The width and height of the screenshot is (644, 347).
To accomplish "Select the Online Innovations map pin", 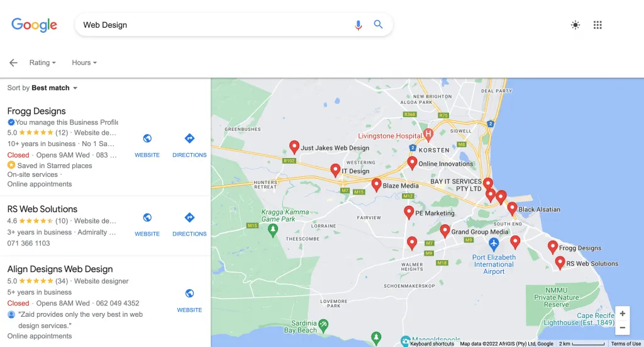I will pyautogui.click(x=412, y=163).
